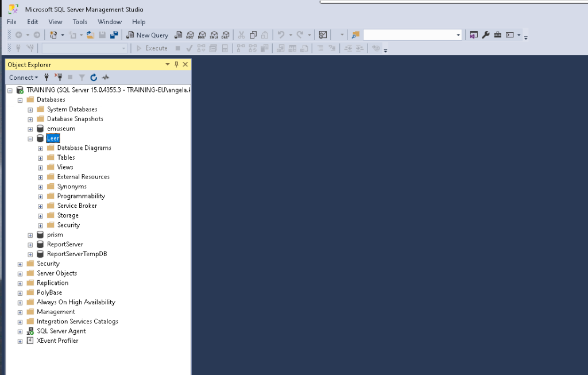Collapse the TRAINING server node
Screen dimensions: 588x375
pos(10,90)
